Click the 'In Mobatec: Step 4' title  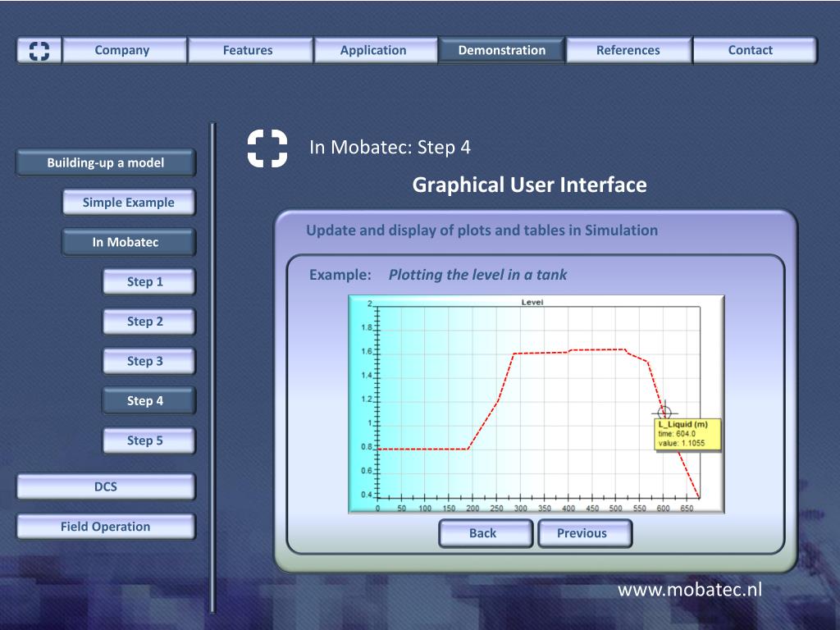[x=390, y=148]
